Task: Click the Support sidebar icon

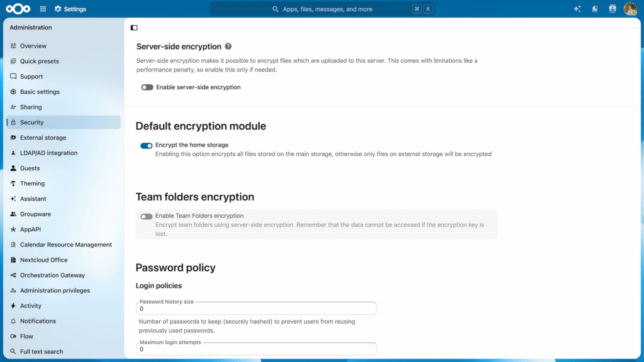Action: coord(13,76)
